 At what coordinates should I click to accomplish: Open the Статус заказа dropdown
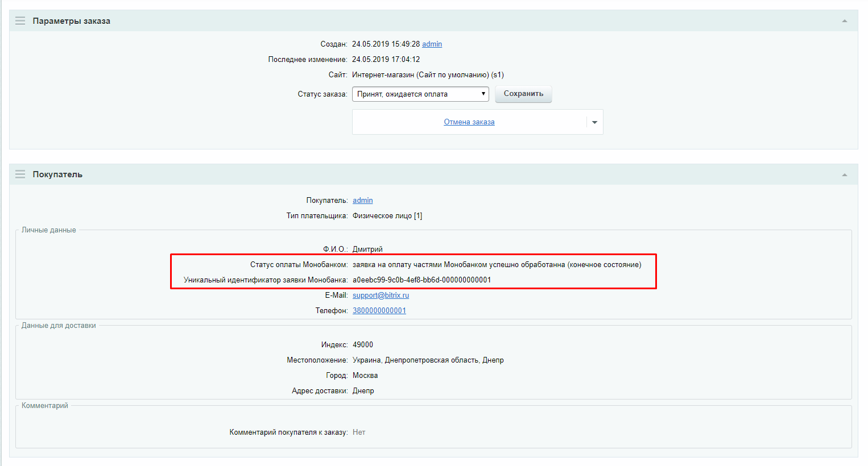[x=420, y=94]
